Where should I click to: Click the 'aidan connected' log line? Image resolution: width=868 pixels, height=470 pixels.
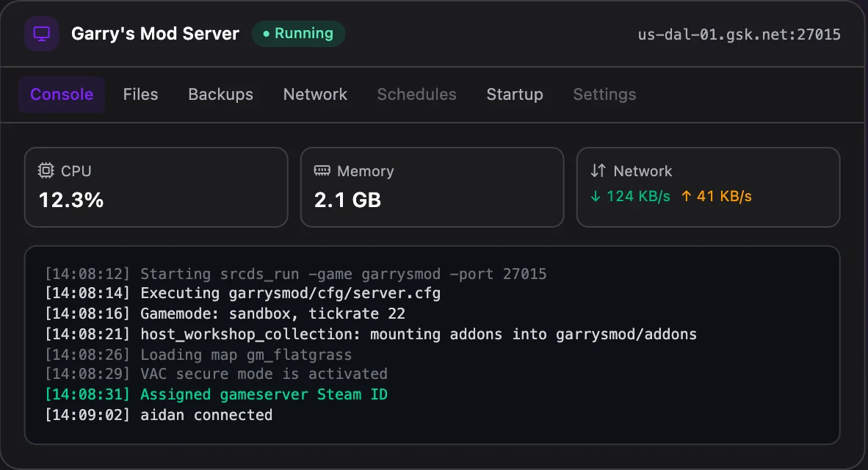(159, 415)
